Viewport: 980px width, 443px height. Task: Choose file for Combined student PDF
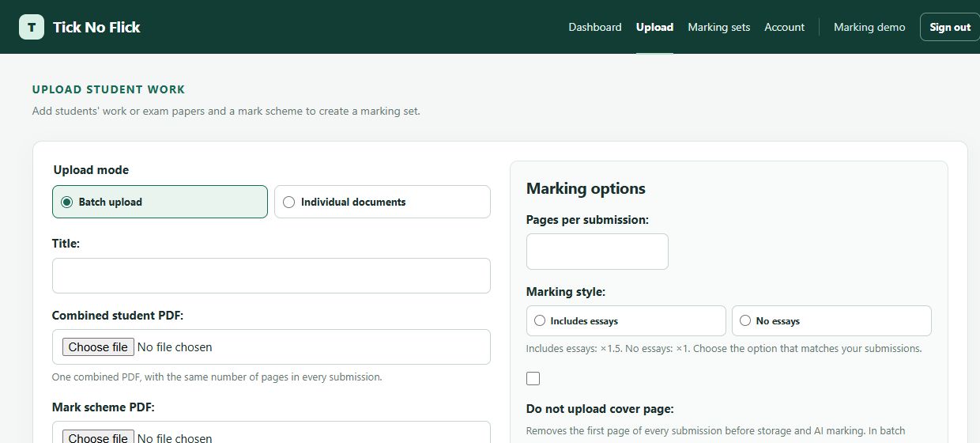[x=99, y=346]
